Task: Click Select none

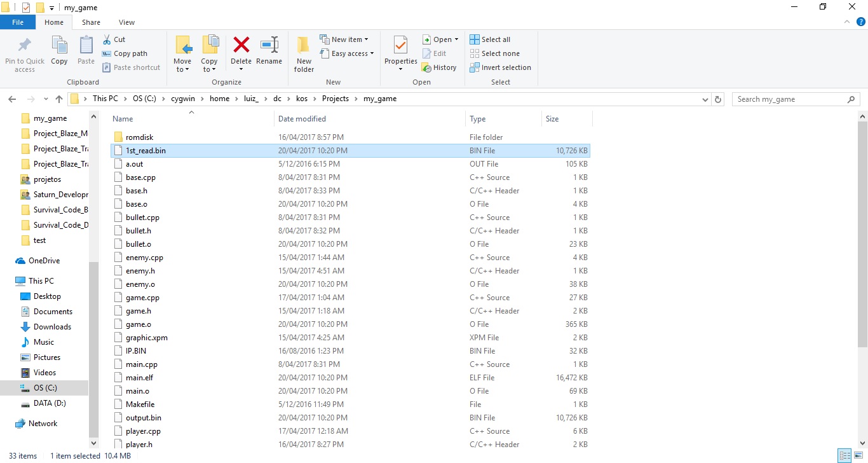Action: pyautogui.click(x=494, y=53)
